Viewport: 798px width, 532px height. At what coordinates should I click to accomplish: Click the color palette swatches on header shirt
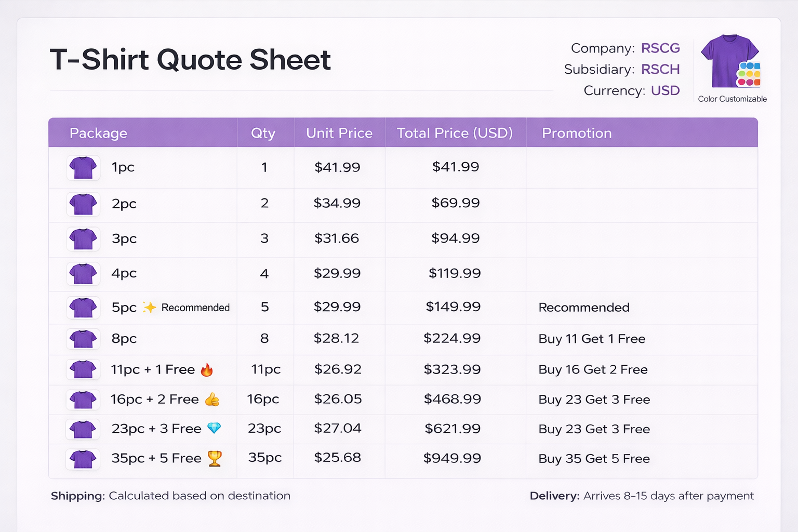(749, 74)
